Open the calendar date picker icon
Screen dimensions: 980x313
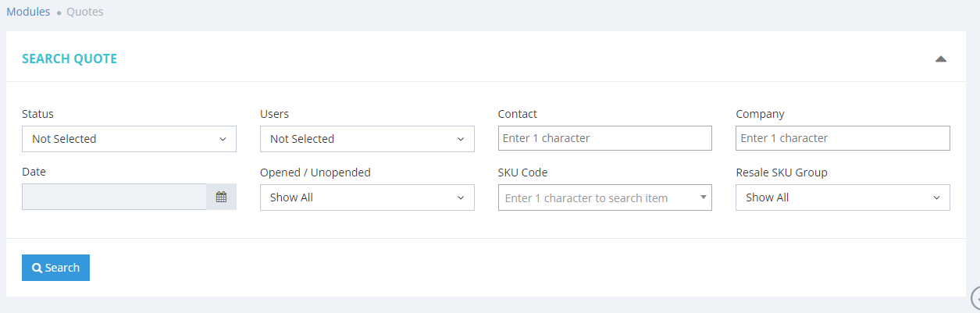(221, 197)
